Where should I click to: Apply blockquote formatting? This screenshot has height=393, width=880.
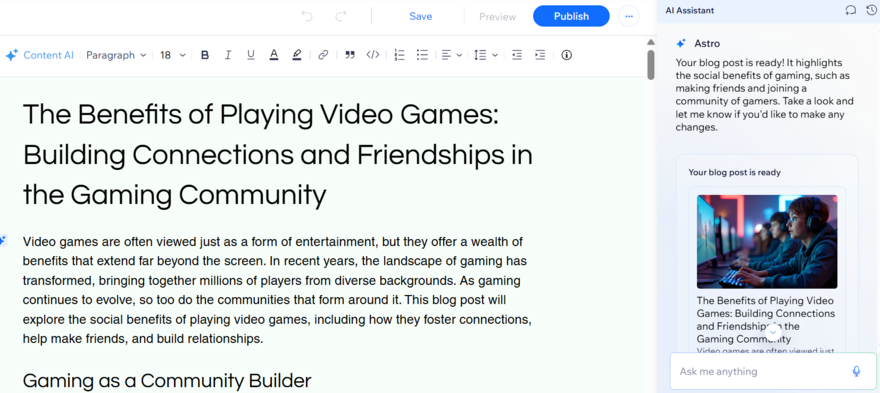tap(350, 55)
